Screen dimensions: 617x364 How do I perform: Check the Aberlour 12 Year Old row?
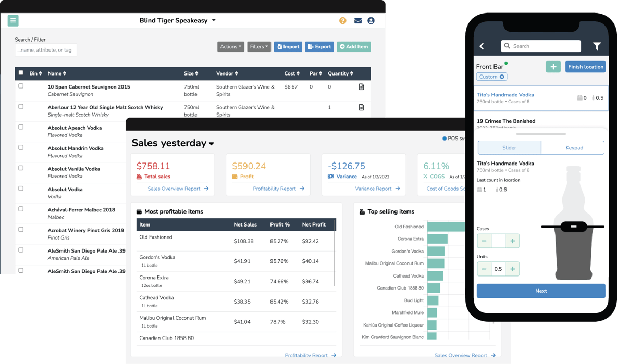click(x=21, y=107)
